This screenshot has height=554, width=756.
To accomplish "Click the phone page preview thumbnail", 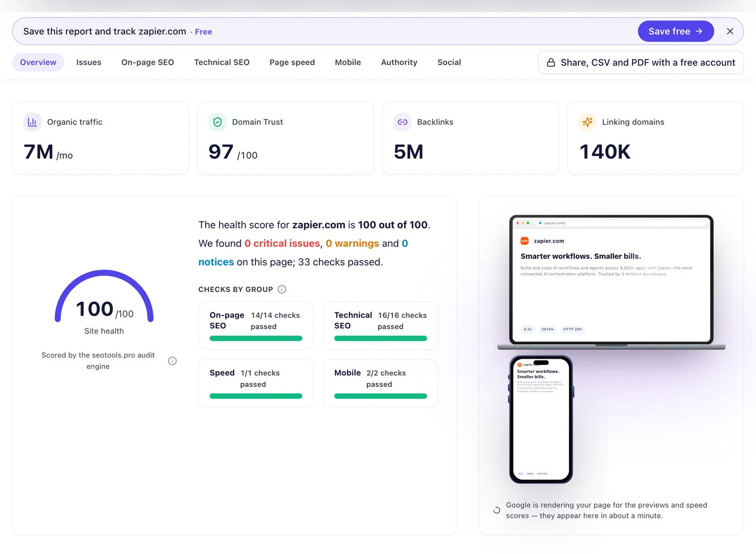I will [x=541, y=420].
